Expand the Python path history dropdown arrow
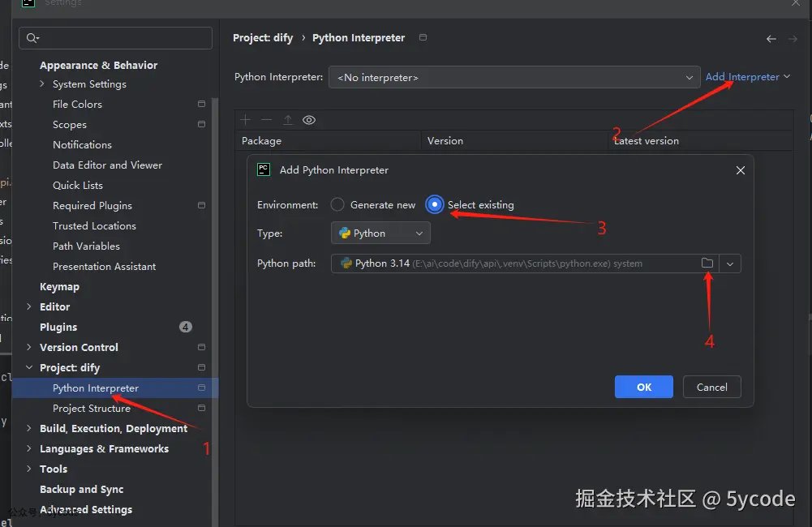 pos(730,263)
